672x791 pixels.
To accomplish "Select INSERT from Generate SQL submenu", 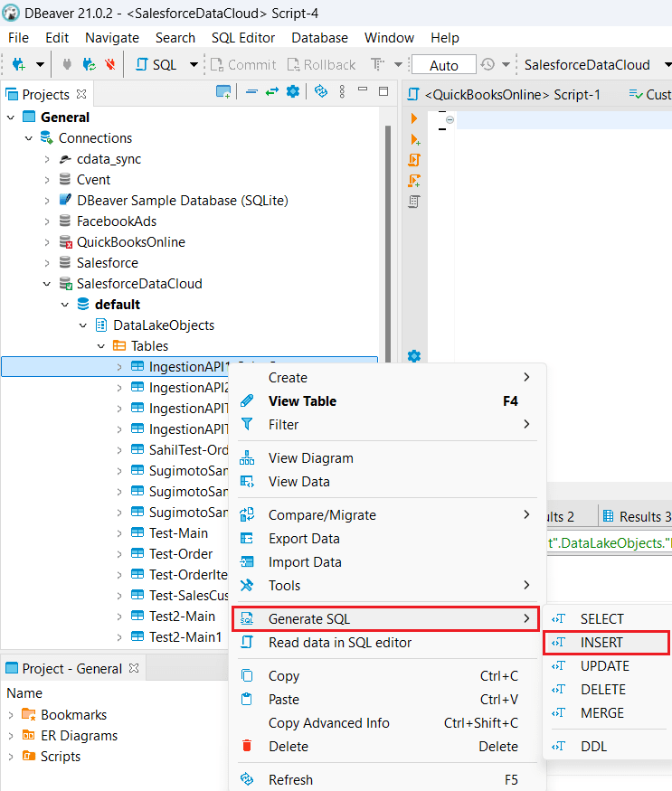I will [602, 643].
